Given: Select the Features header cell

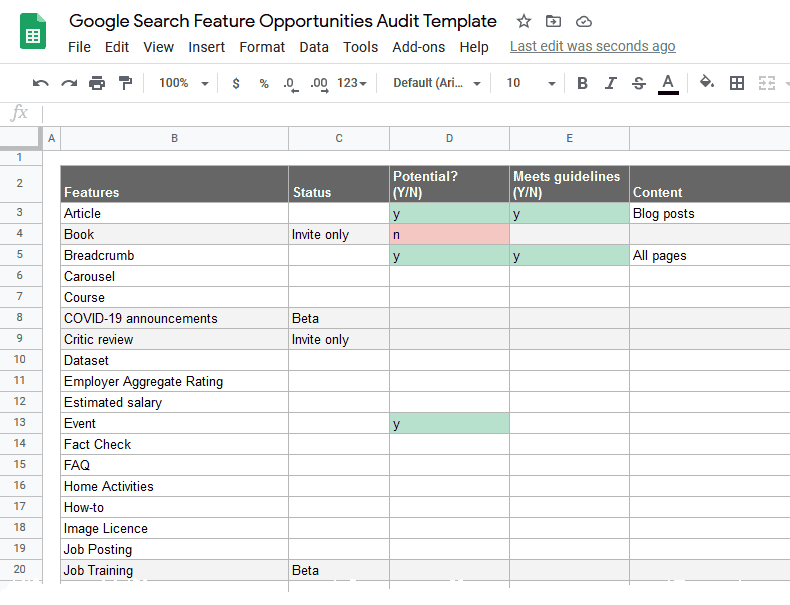Looking at the screenshot, I should tap(174, 184).
